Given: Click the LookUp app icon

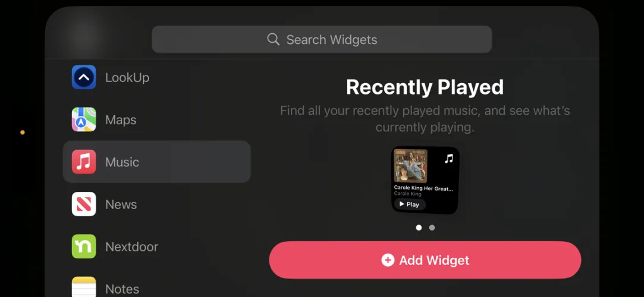Looking at the screenshot, I should 84,77.
